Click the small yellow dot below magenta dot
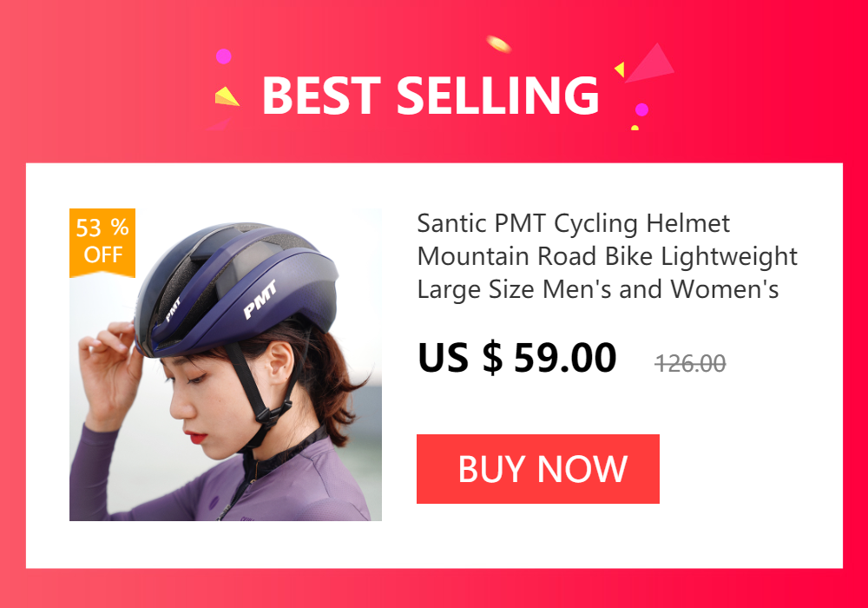Screen dimensions: 868x608 (635, 128)
